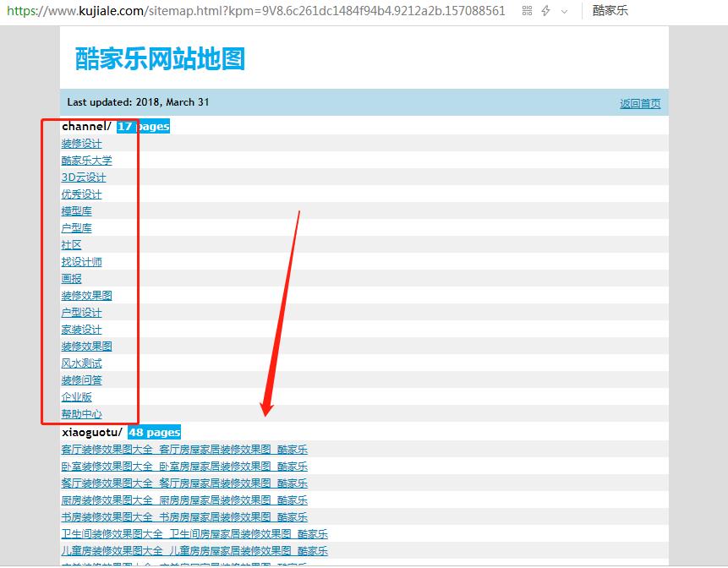Open the 画报 link
This screenshot has width=728, height=568.
72,278
